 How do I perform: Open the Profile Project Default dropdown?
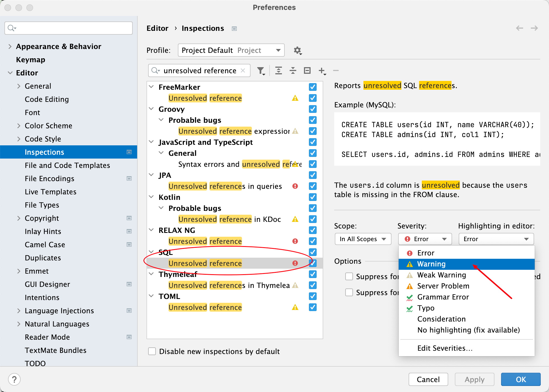[231, 50]
